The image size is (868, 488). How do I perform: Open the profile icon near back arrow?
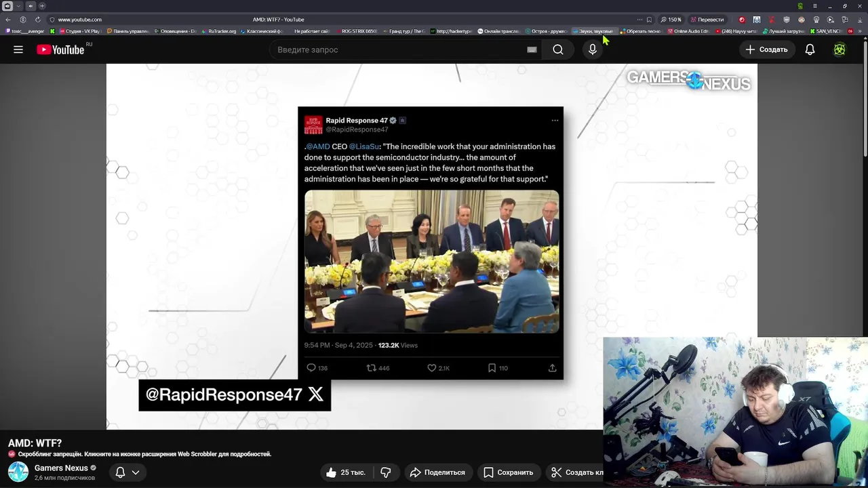pos(22,20)
